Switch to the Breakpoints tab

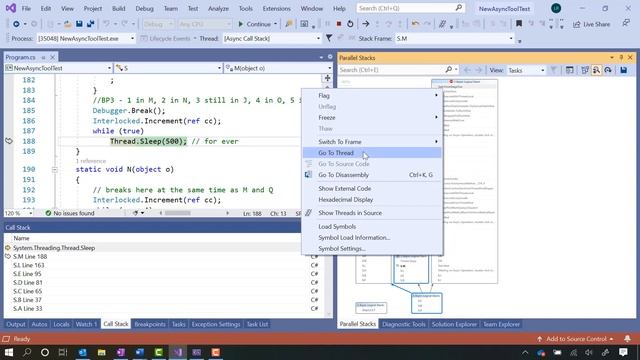pos(150,324)
